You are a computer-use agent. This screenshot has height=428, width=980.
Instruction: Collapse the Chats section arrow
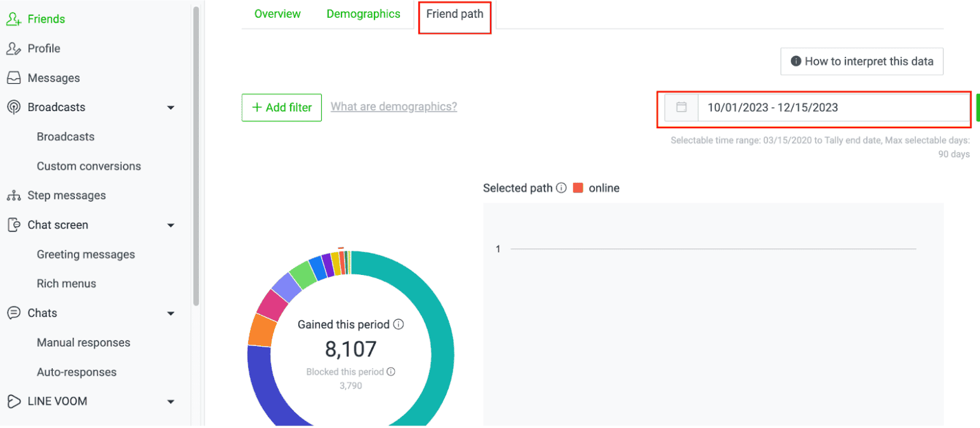coord(171,314)
